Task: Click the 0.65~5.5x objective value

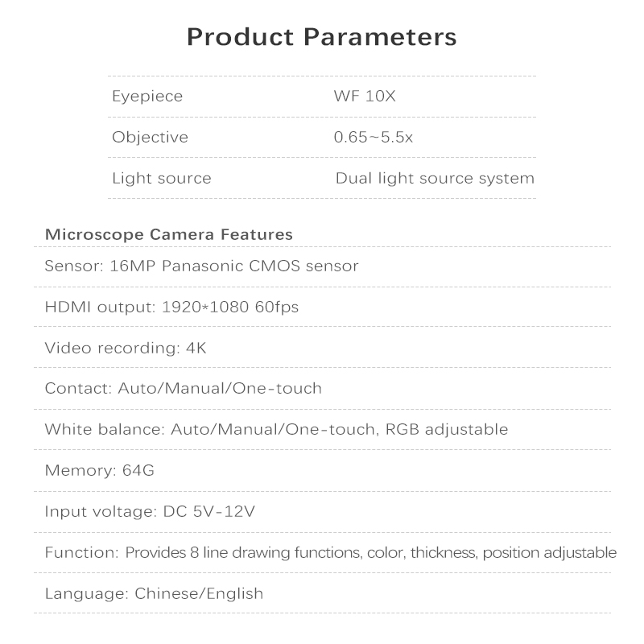Action: [373, 137]
